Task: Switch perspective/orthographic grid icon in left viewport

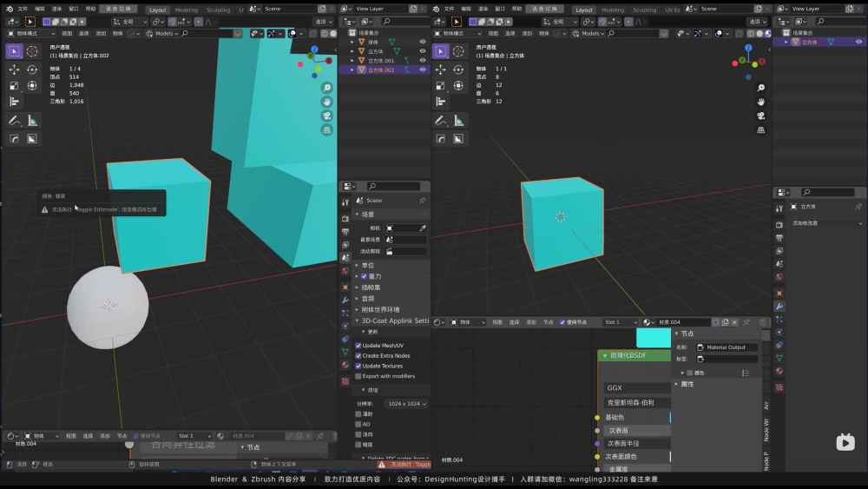Action: (326, 129)
